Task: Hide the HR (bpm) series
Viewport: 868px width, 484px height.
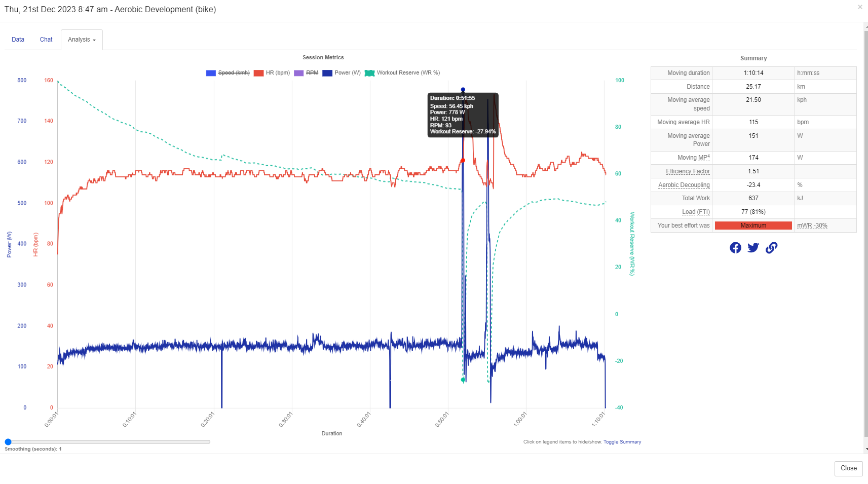Action: (272, 73)
